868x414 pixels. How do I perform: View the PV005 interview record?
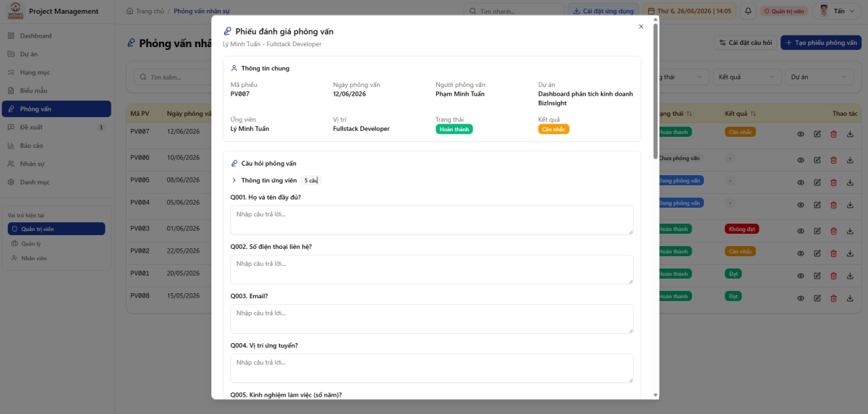[x=801, y=182]
